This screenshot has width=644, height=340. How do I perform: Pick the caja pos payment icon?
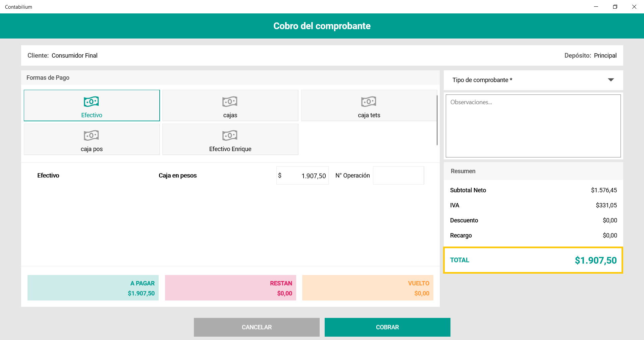click(91, 135)
